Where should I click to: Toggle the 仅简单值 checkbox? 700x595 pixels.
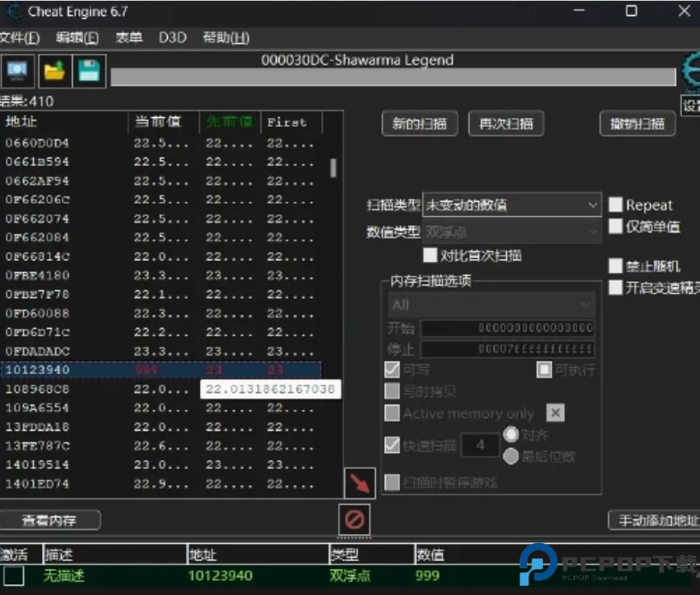coord(616,227)
